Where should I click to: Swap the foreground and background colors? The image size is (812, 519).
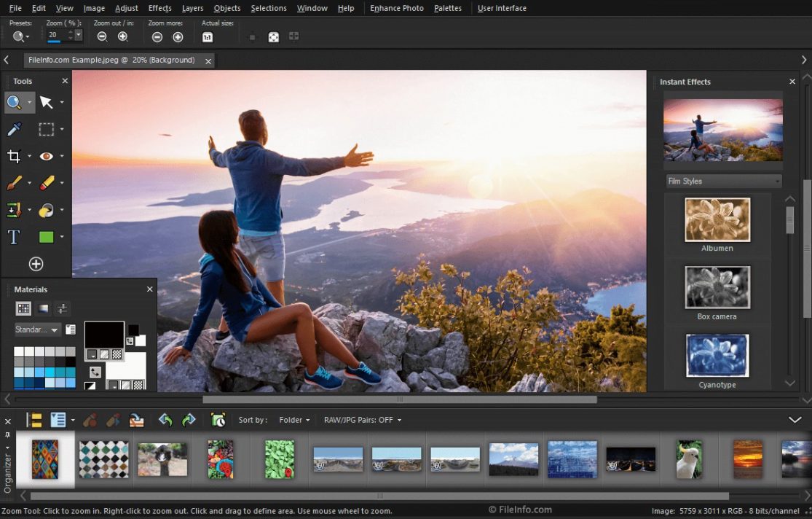click(x=95, y=372)
